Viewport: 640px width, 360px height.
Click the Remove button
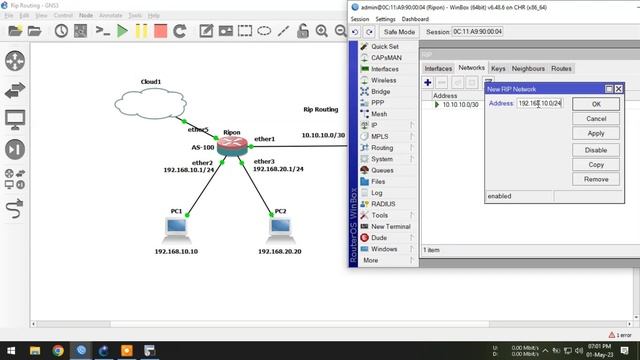[x=596, y=180]
